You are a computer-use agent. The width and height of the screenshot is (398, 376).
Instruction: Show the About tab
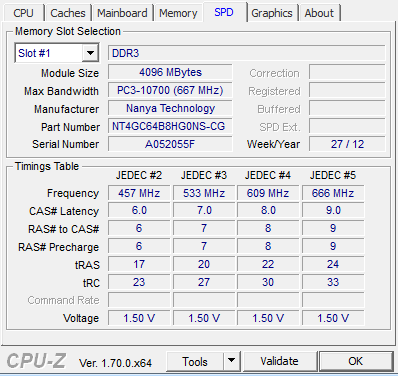pyautogui.click(x=319, y=13)
